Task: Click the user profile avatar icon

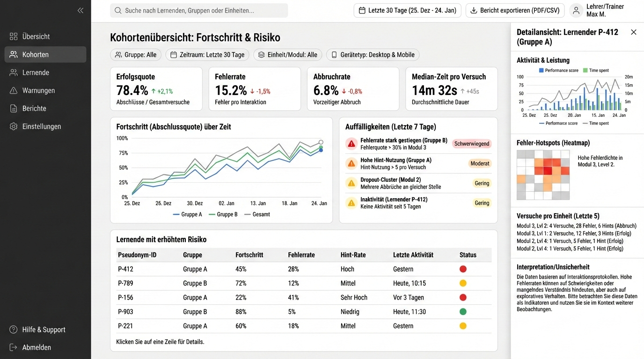Action: click(577, 10)
